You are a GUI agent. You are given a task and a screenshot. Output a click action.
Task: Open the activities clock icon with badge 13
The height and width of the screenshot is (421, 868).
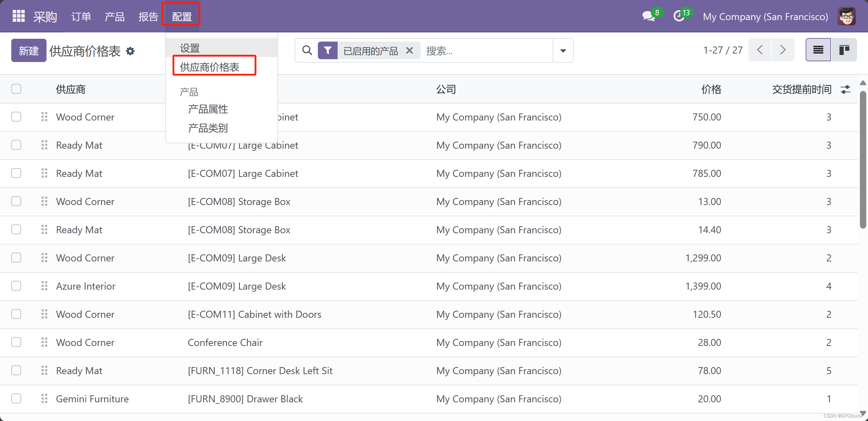point(679,16)
